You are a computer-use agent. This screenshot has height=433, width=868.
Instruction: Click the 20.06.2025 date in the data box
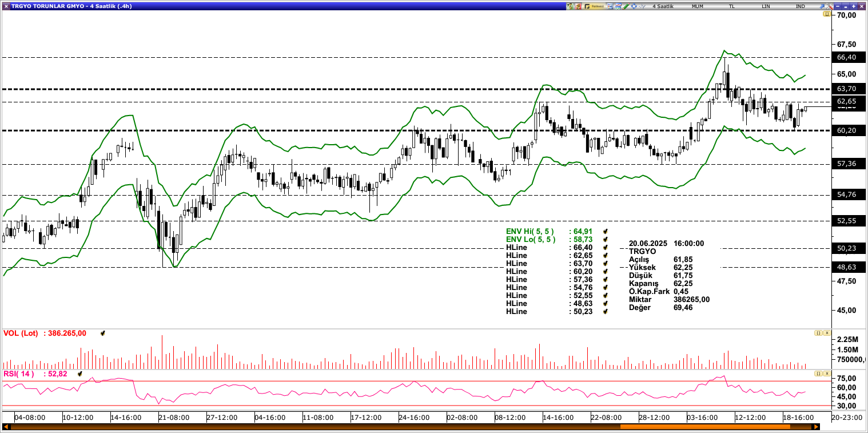click(x=647, y=243)
